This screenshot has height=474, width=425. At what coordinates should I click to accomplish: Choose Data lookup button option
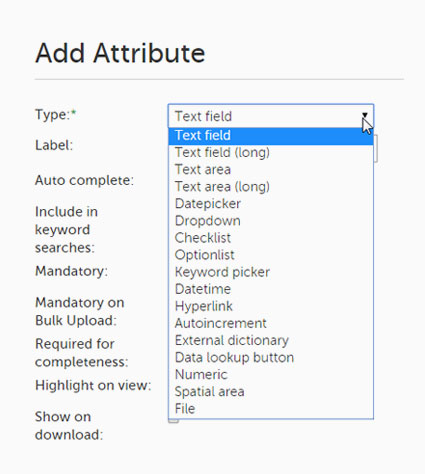(x=271, y=357)
